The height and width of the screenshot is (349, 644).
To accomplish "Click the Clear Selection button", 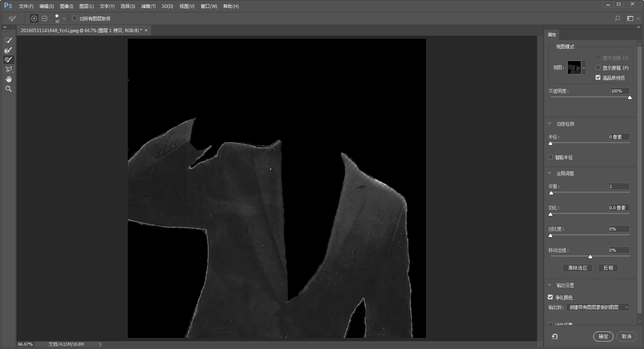I will pos(577,268).
